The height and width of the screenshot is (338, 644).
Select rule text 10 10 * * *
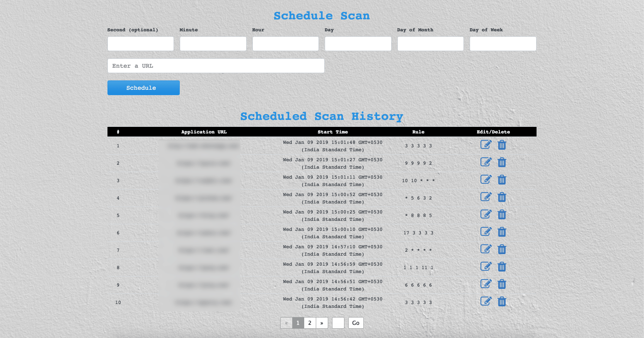pyautogui.click(x=418, y=181)
